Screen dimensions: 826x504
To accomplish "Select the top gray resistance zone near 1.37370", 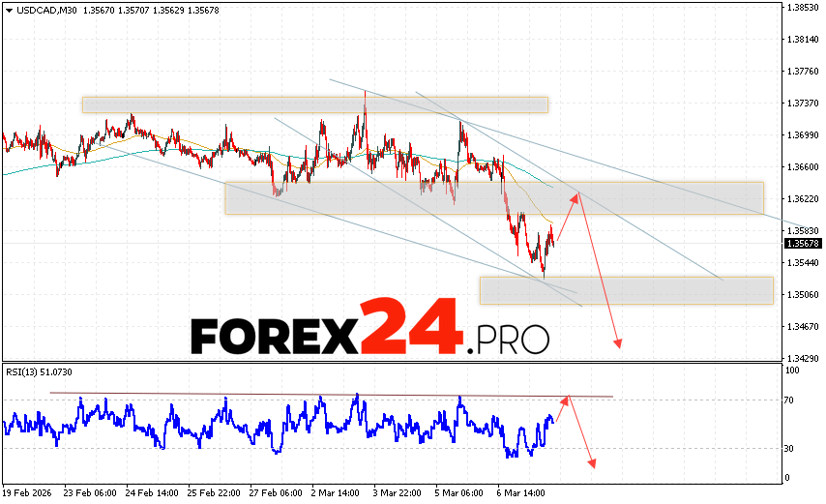I will tap(314, 104).
